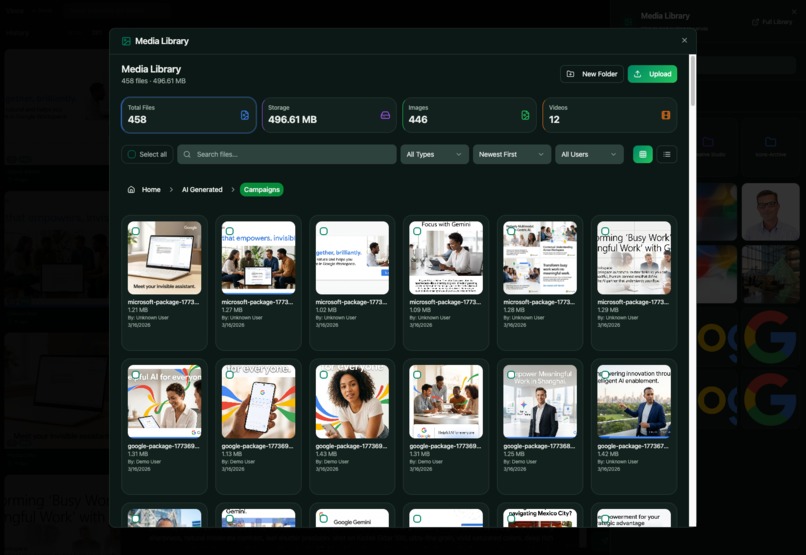Check the 1.28 MB microsoft-package file

click(x=511, y=231)
